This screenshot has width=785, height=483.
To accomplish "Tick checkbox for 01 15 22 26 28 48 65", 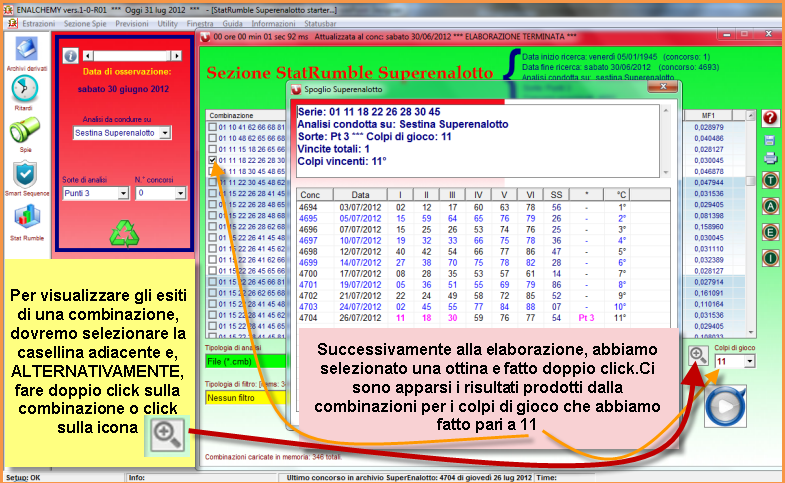I will pos(212,204).
